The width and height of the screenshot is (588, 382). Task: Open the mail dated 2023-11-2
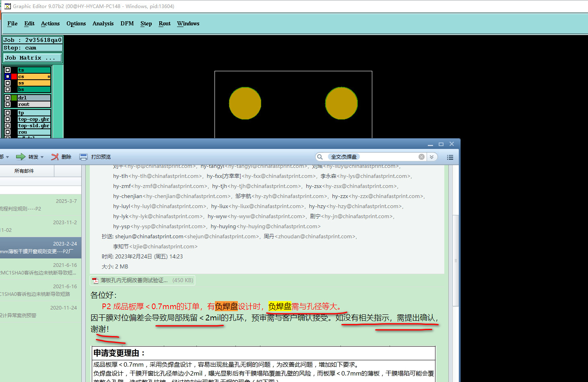40,226
